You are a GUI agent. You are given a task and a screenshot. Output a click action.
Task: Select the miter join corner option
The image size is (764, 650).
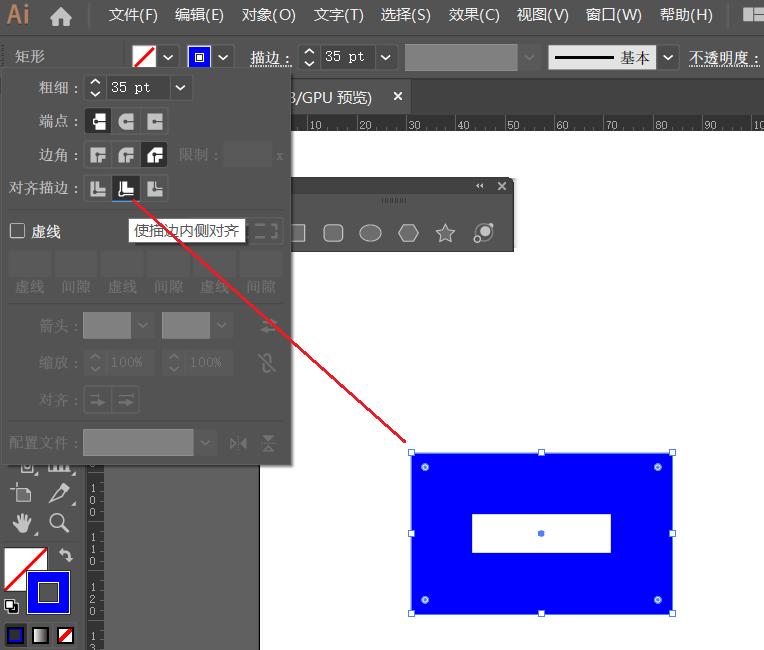[x=98, y=155]
